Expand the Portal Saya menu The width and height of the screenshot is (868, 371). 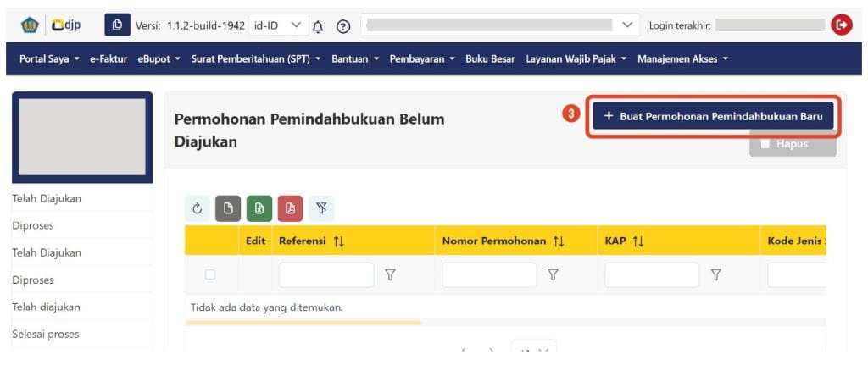point(50,58)
